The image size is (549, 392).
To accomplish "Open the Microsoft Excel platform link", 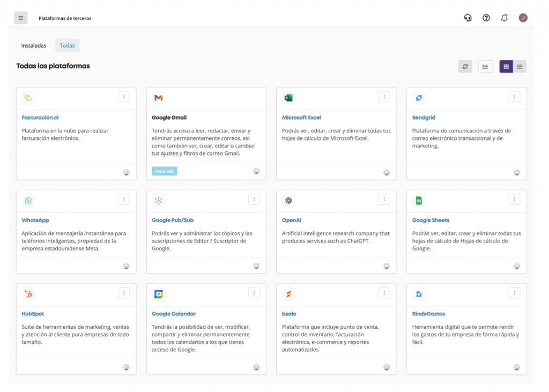I will pyautogui.click(x=301, y=117).
